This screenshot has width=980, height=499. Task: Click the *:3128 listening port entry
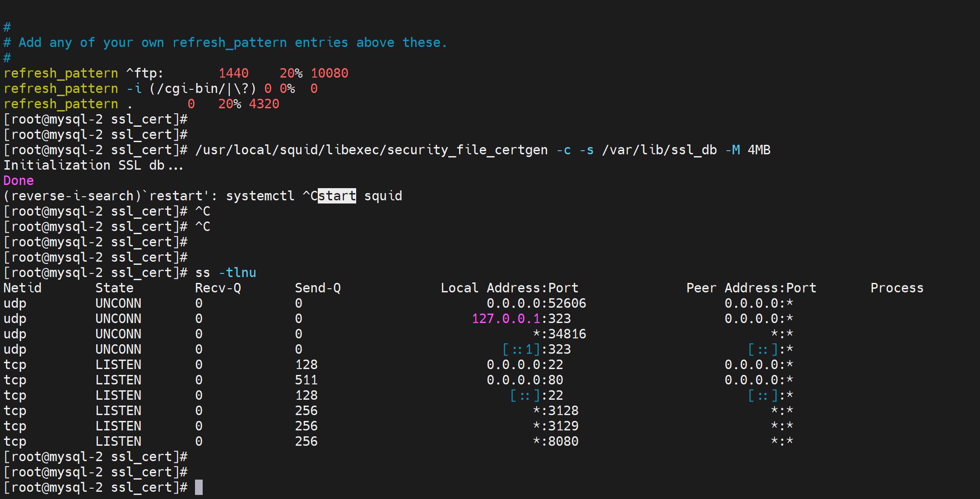(x=555, y=411)
